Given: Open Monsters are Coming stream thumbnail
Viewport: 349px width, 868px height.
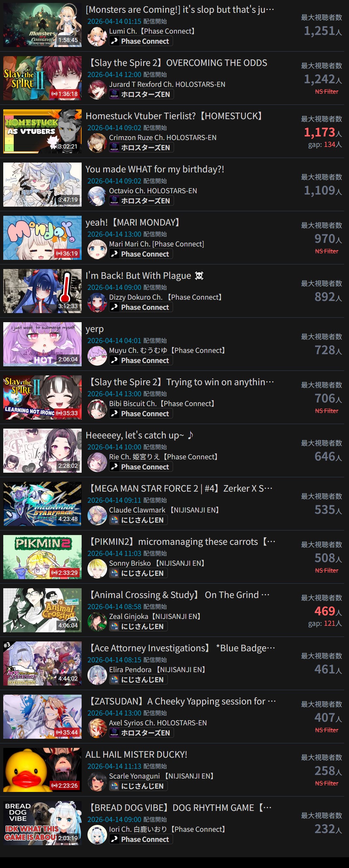Looking at the screenshot, I should coord(42,25).
